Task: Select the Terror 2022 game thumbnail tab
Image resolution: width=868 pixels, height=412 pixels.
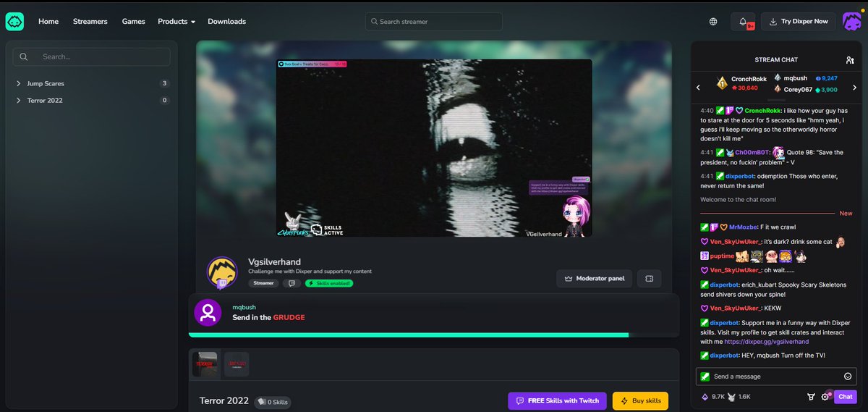Action: click(x=205, y=364)
